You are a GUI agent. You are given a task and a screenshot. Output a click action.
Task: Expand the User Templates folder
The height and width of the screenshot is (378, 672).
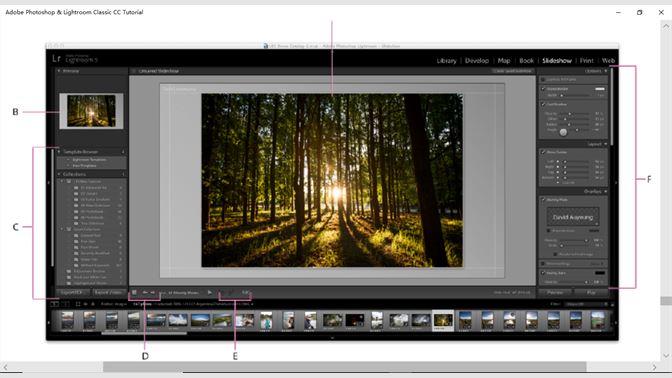point(68,165)
